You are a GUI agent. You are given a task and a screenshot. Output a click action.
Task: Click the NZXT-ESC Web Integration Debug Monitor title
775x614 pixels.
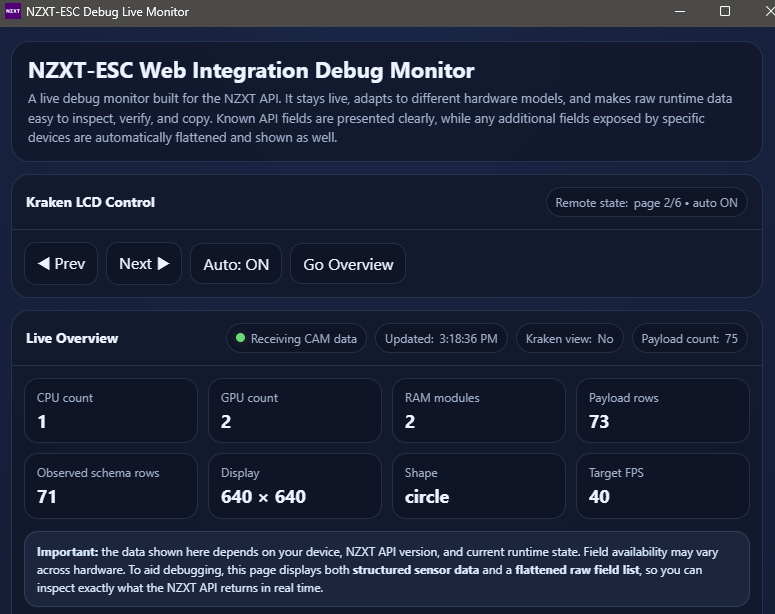click(x=251, y=70)
